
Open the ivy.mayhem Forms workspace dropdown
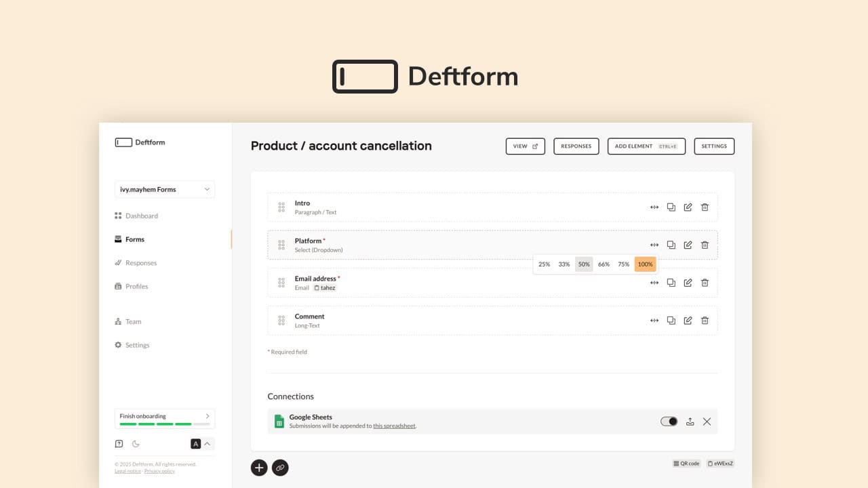click(164, 189)
